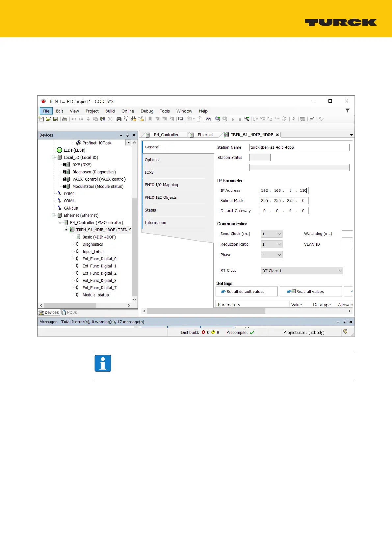Open the Devices panel dropdown arrow
This screenshot has height=554, width=392.
(x=121, y=135)
